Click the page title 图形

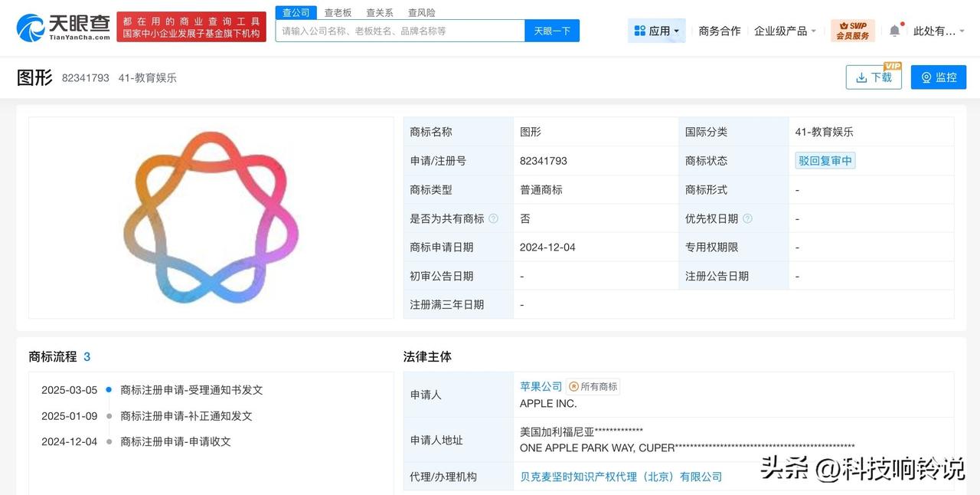[x=34, y=77]
